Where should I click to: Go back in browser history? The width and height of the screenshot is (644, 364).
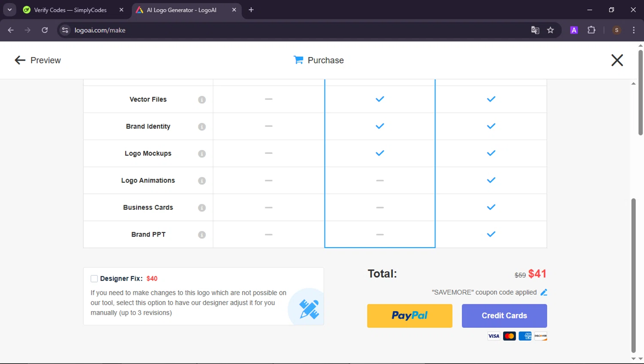[11, 30]
